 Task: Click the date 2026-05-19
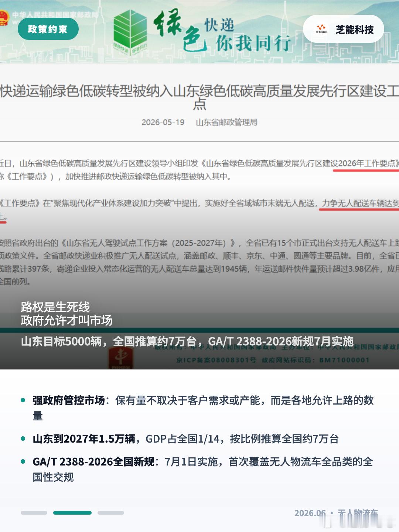[163, 122]
